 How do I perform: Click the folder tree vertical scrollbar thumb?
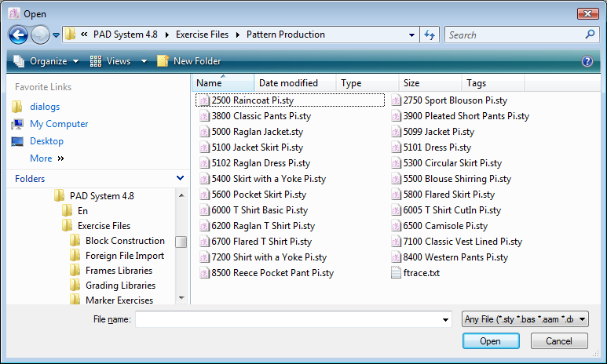click(181, 242)
